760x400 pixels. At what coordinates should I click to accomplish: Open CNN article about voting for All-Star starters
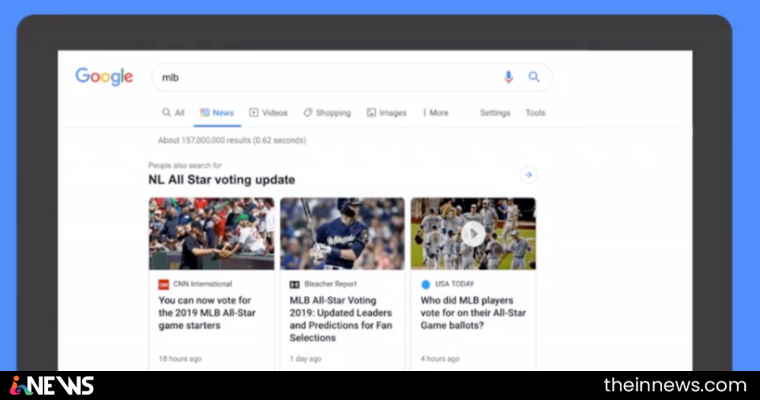point(207,313)
